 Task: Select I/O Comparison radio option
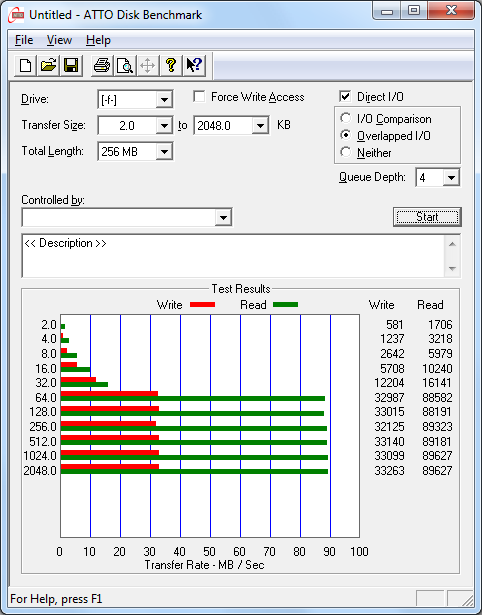coord(346,118)
